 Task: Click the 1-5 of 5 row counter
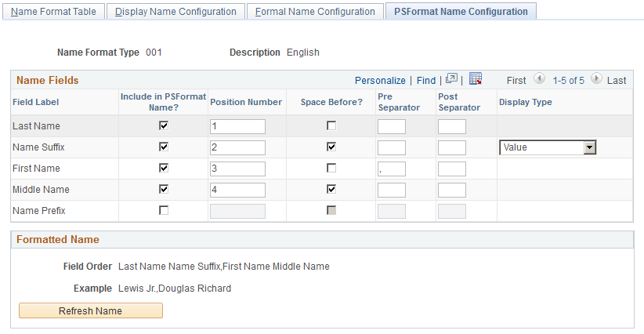(x=569, y=81)
